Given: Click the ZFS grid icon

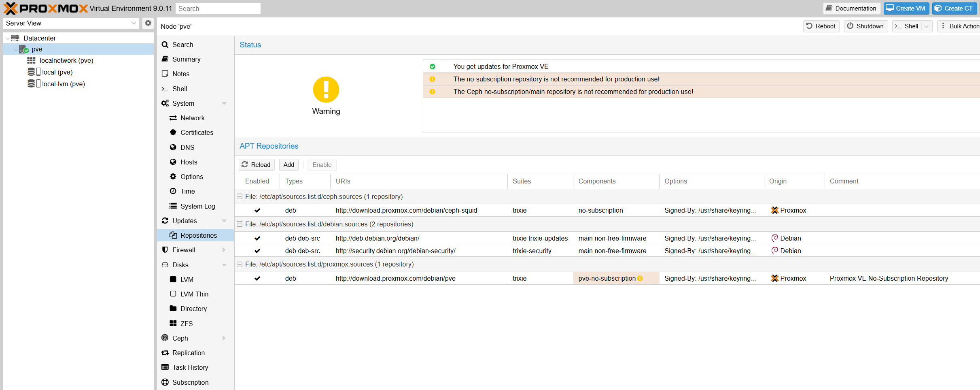Looking at the screenshot, I should pyautogui.click(x=173, y=323).
